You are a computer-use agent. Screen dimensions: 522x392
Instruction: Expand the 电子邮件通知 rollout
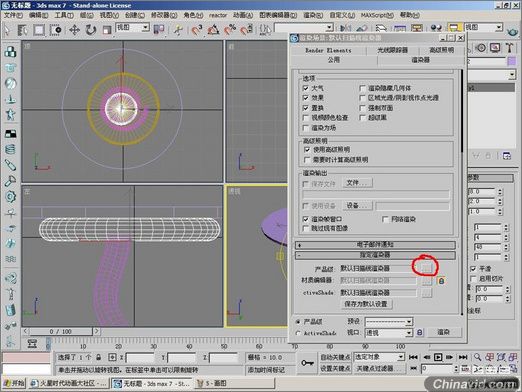375,245
